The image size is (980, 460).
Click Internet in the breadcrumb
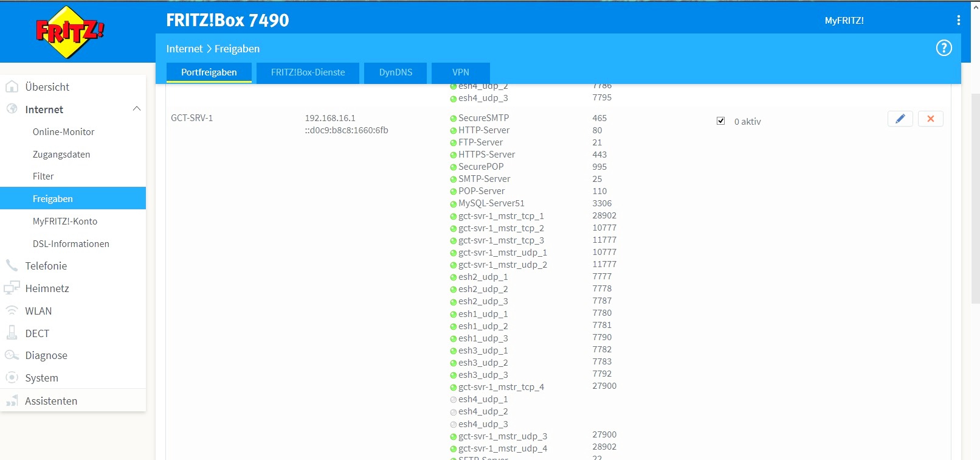pos(184,49)
